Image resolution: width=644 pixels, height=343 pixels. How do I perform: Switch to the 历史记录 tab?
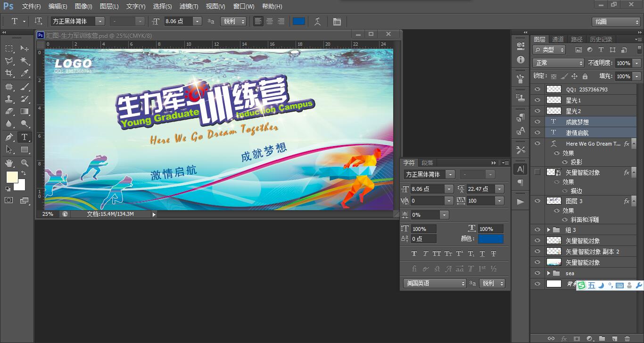click(x=601, y=39)
